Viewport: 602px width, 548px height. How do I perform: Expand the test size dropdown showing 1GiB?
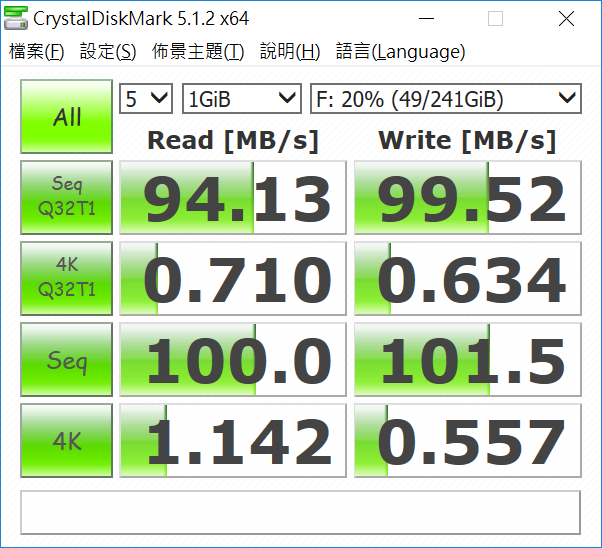point(241,99)
